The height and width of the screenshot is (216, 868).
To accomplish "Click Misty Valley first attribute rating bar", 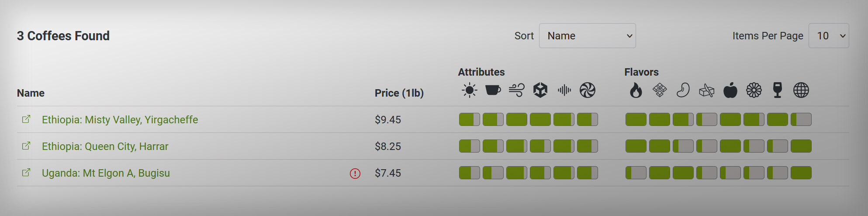I will pos(469,119).
